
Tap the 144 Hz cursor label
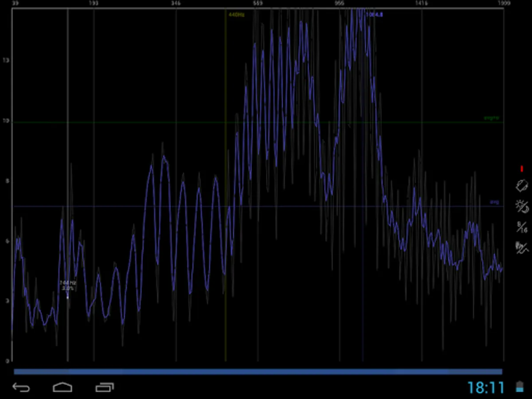pyautogui.click(x=68, y=282)
